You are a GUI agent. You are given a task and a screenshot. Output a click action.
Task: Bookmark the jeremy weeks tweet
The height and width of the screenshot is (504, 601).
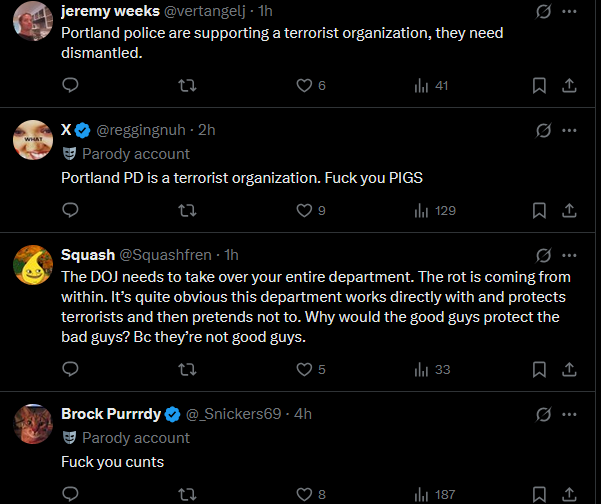click(x=539, y=86)
